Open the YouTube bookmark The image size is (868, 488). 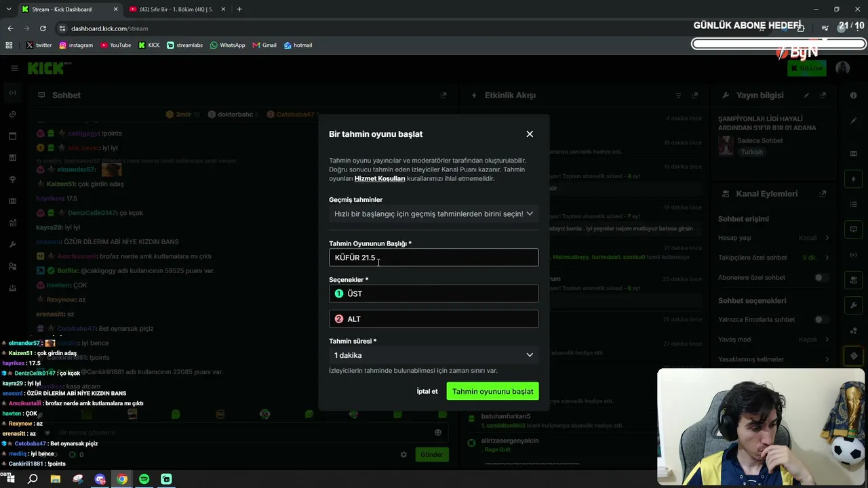[116, 45]
